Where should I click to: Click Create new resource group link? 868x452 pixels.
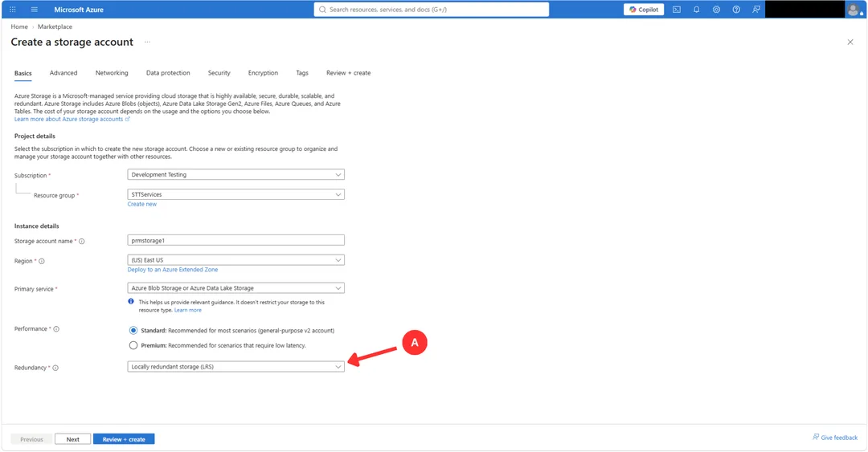142,204
